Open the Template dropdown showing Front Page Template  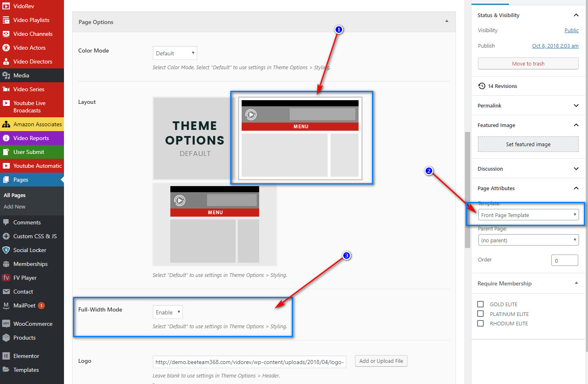coord(528,215)
